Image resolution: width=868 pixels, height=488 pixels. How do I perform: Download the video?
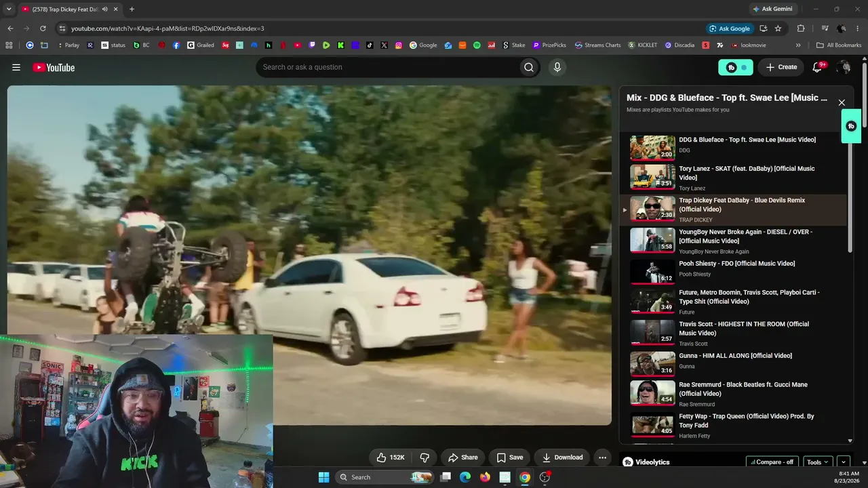point(562,457)
